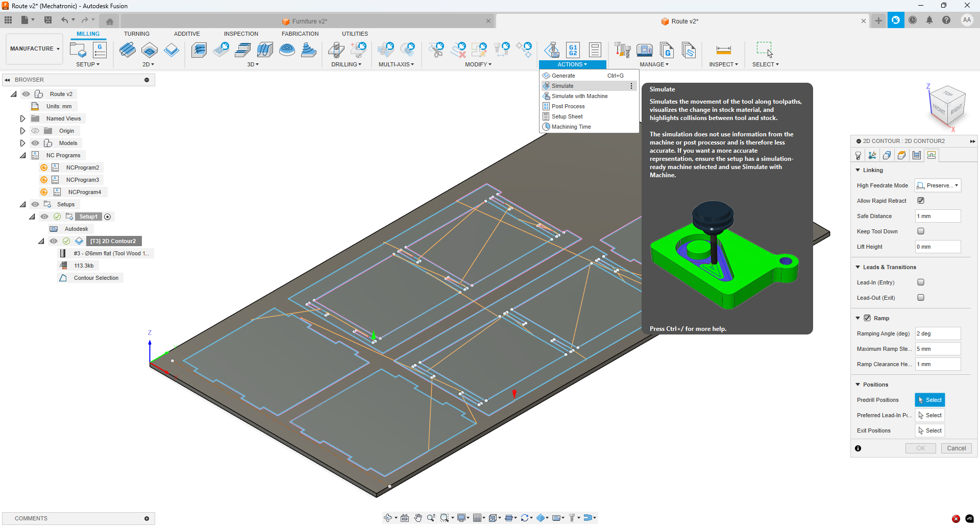Collapse the NC Programs node
This screenshot has width=980, height=527.
tap(22, 155)
